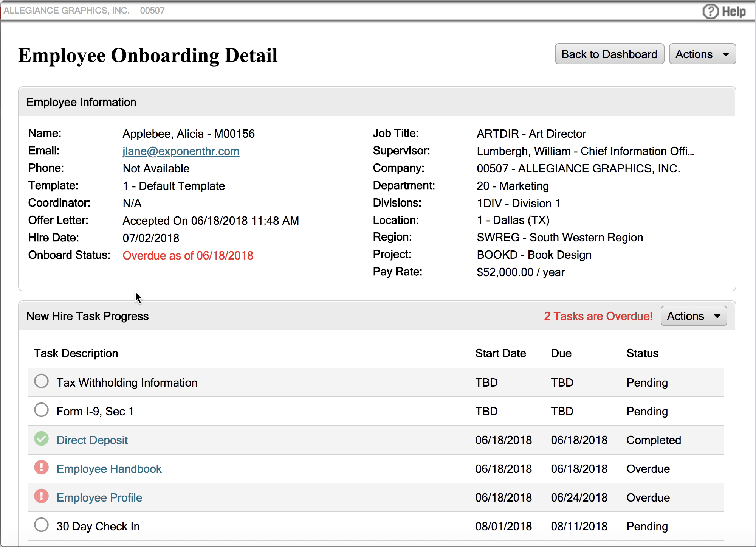
Task: Click the Help question mark icon
Action: click(x=710, y=11)
